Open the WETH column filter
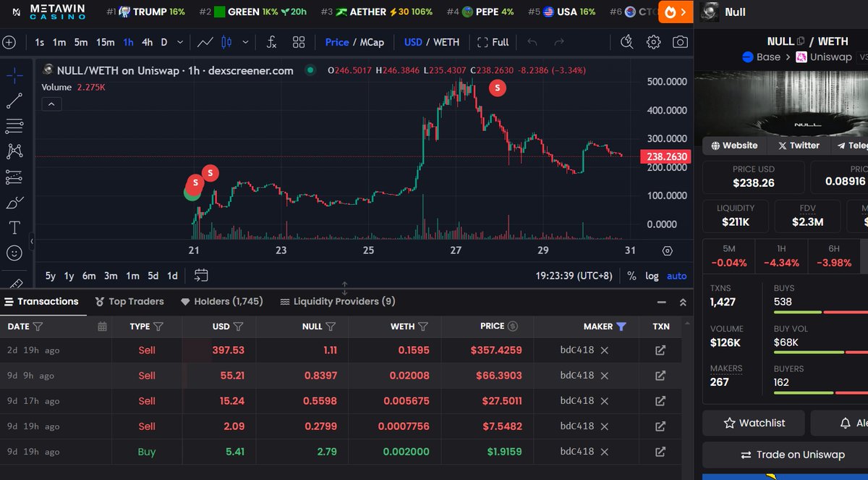 423,327
